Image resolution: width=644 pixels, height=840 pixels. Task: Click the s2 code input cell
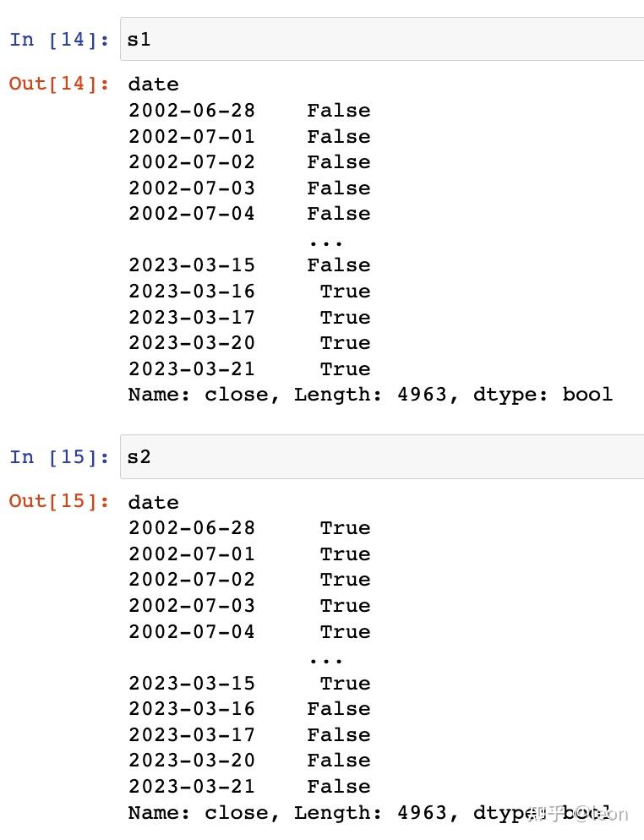click(382, 456)
